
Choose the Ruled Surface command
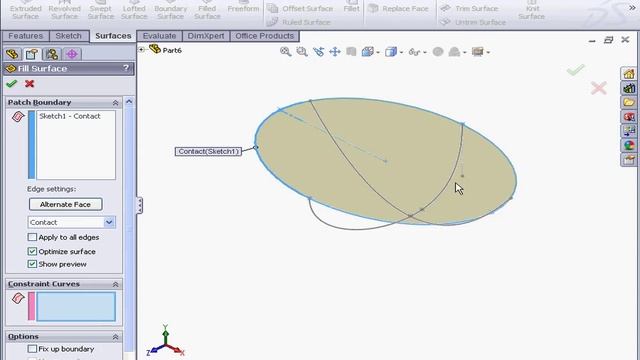299,22
